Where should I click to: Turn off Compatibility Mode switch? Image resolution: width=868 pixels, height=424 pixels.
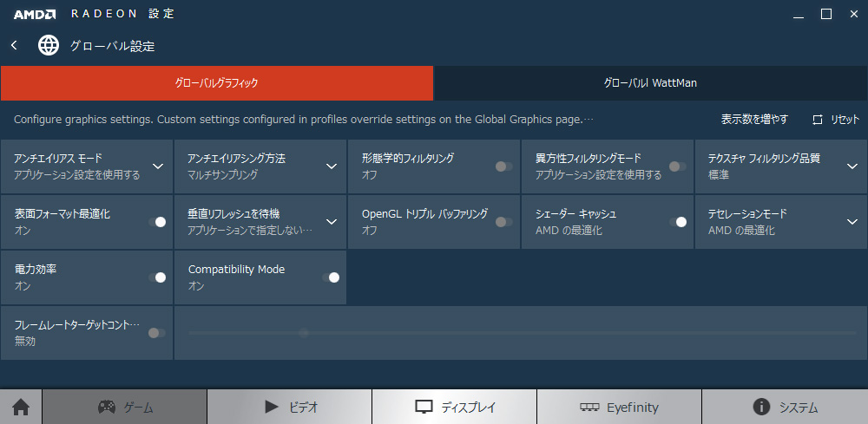[331, 277]
